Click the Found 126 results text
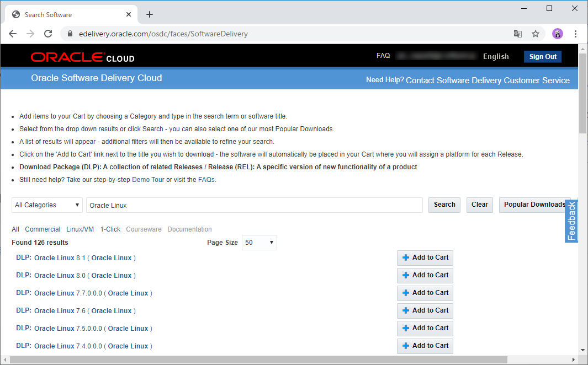This screenshot has height=365, width=588. (40, 243)
